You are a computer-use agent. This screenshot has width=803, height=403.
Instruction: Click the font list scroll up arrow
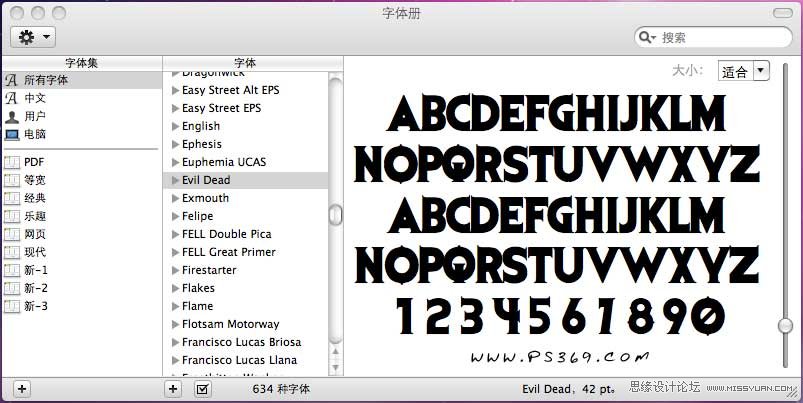point(335,351)
